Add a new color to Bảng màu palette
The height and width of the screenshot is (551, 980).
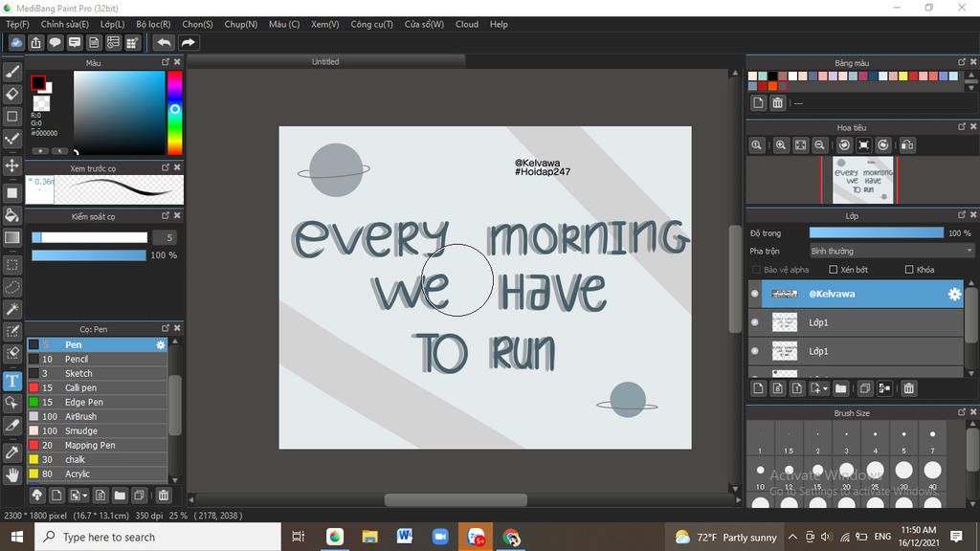(758, 102)
